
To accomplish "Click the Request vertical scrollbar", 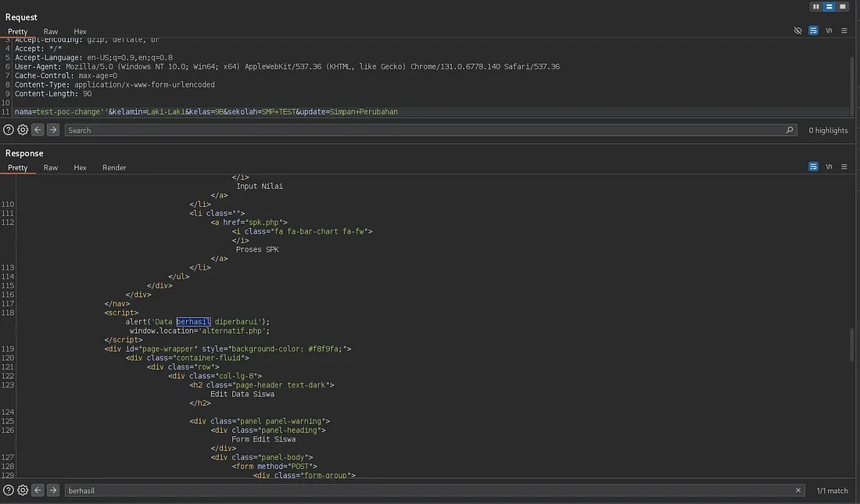I will coord(851,85).
